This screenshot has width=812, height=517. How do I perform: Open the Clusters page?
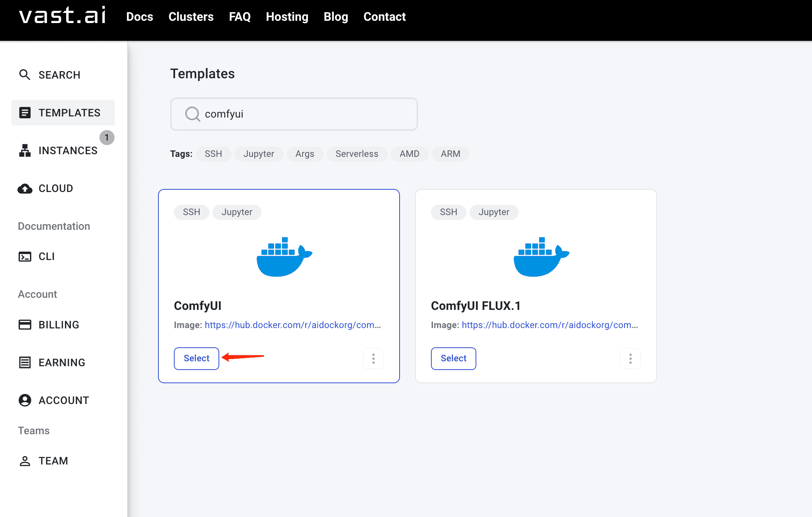point(191,17)
